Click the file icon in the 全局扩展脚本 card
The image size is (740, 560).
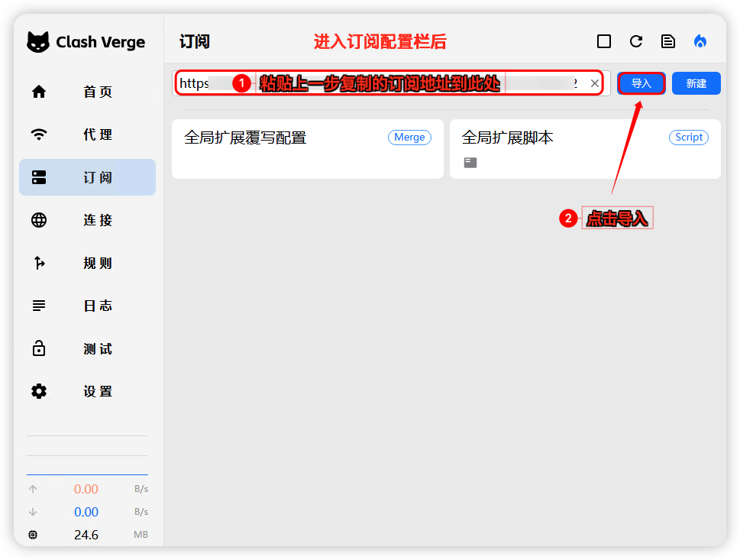(x=470, y=162)
